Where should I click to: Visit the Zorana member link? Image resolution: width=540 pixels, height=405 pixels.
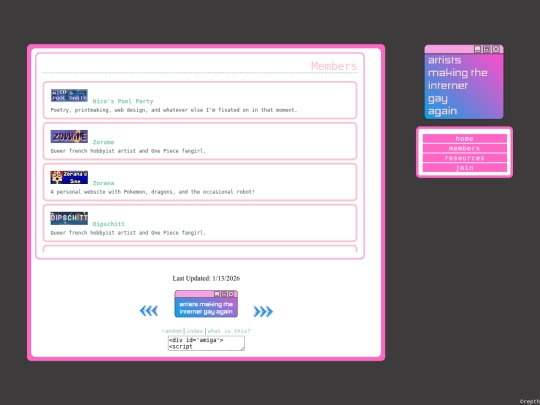tap(103, 183)
